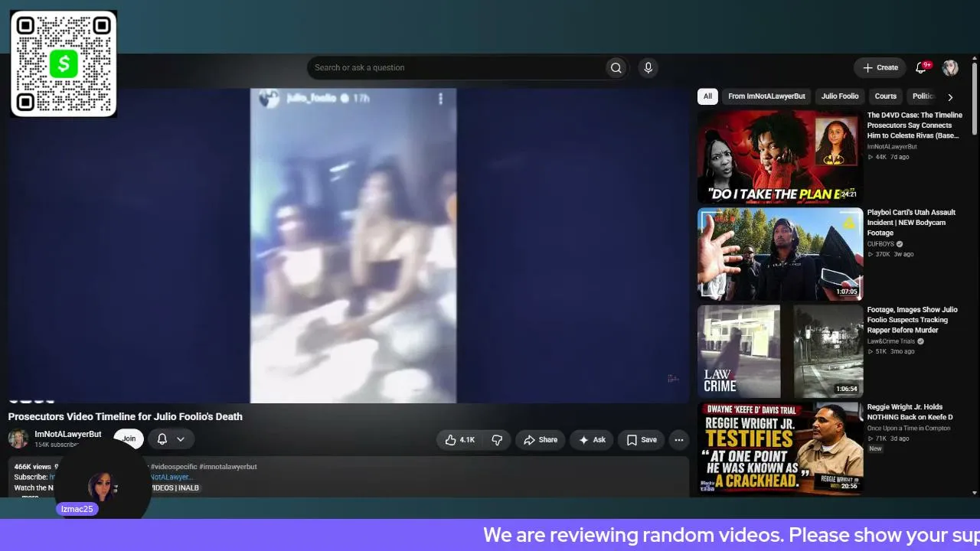The image size is (980, 551).
Task: Click the "370K 3w ago" stats under the Playboi Carti video
Action: 890,255
